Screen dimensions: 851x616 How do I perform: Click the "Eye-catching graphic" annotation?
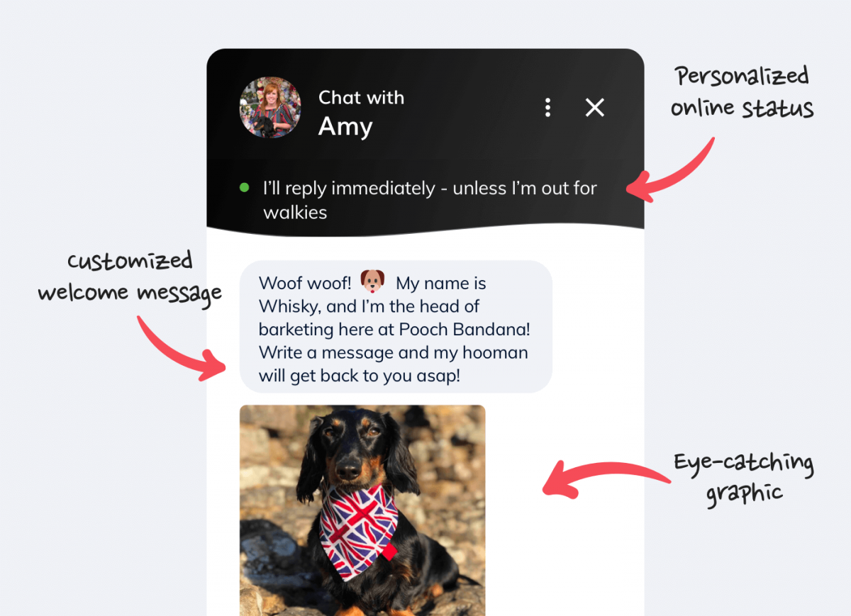point(743,476)
